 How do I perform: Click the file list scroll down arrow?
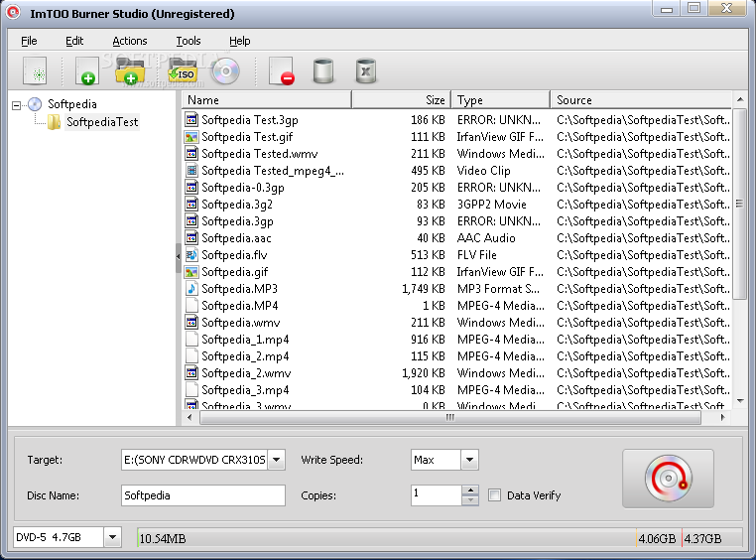tap(740, 401)
